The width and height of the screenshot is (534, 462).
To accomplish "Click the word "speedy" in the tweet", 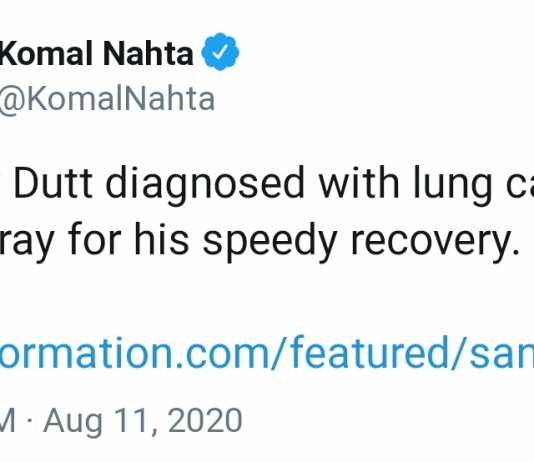I will (270, 240).
